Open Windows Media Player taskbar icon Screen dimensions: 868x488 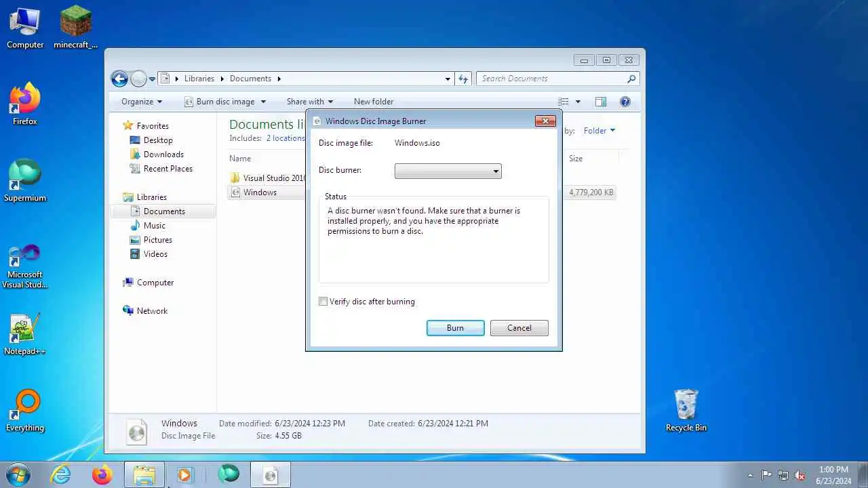pos(185,474)
